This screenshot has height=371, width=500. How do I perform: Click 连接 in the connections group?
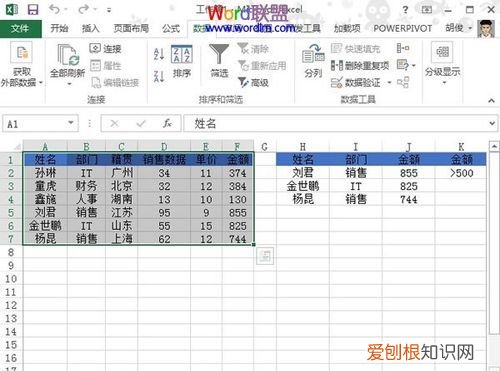pyautogui.click(x=105, y=49)
